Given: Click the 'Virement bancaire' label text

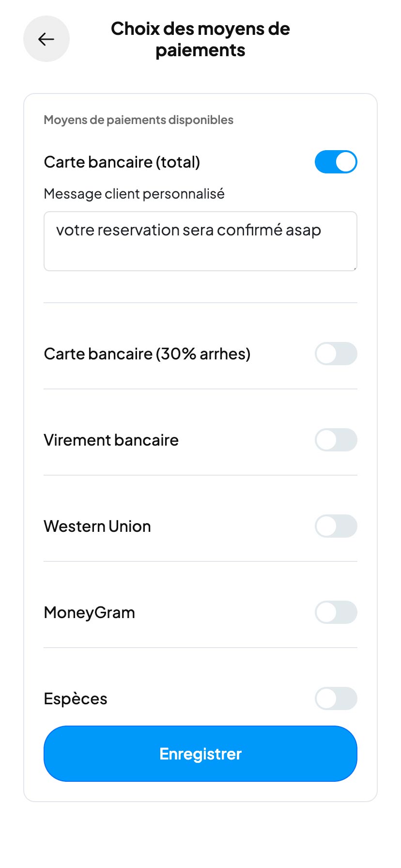Looking at the screenshot, I should click(x=111, y=440).
